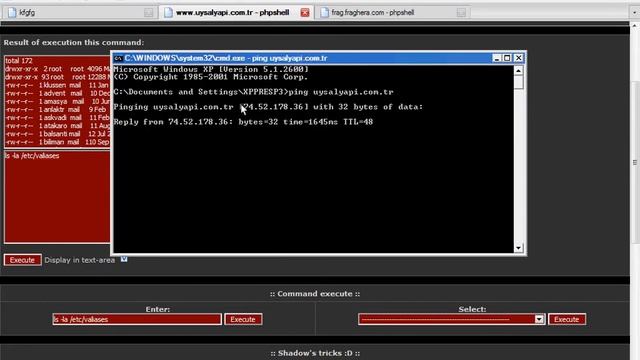Click the 'balsanti' file row in result
This screenshot has height=360, width=640.
57,134
